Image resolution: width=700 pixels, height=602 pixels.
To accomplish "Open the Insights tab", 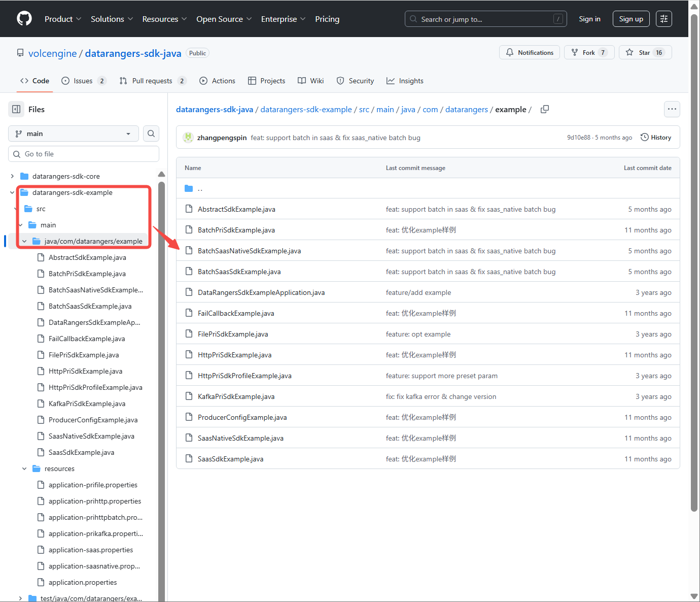I will tap(405, 81).
